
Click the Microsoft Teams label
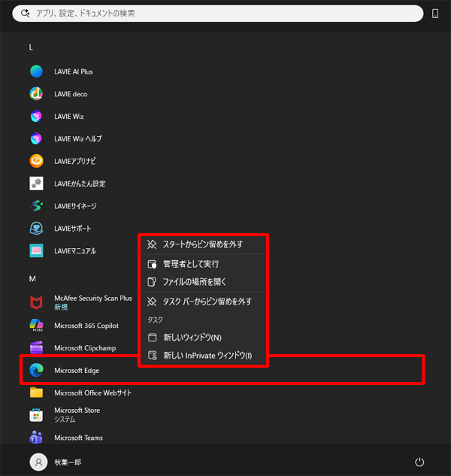(79, 438)
